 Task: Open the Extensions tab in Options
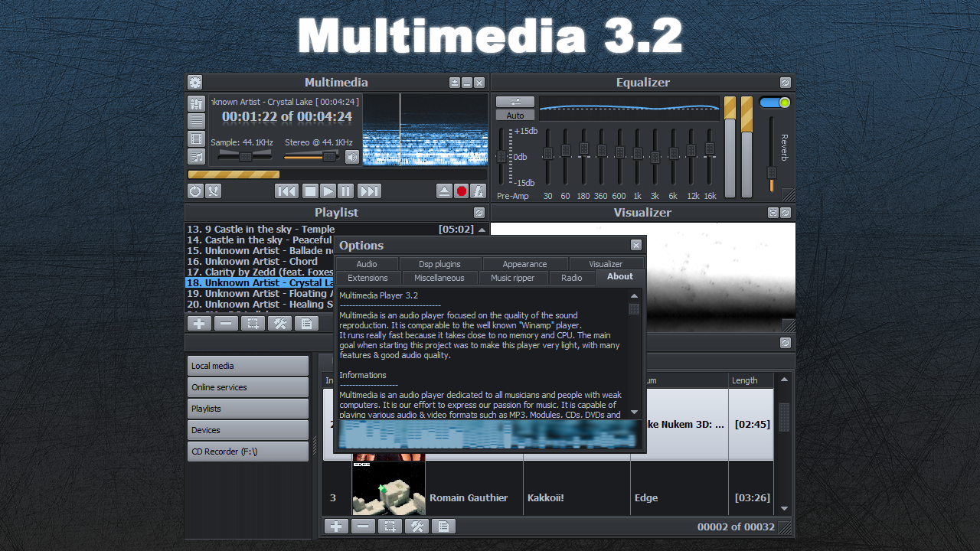click(x=367, y=278)
